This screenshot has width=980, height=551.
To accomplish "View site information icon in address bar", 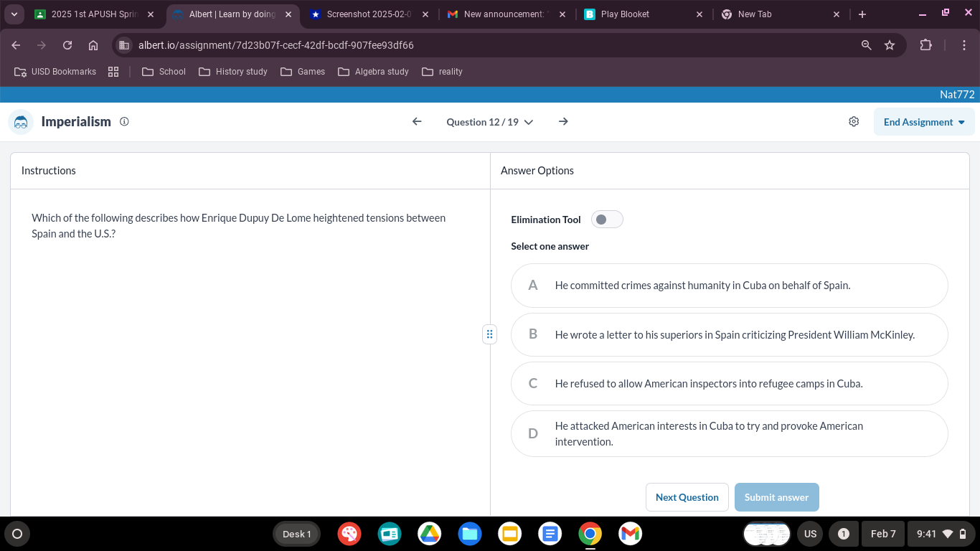I will coord(124,45).
